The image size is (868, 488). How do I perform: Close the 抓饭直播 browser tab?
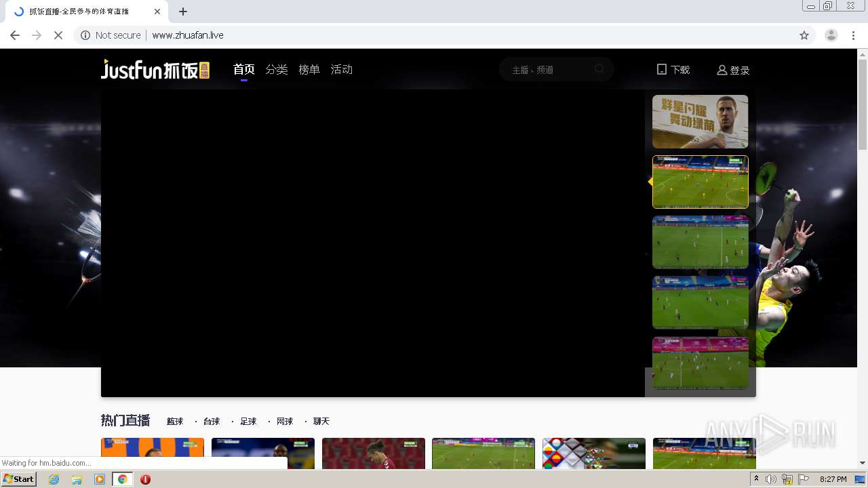[157, 12]
